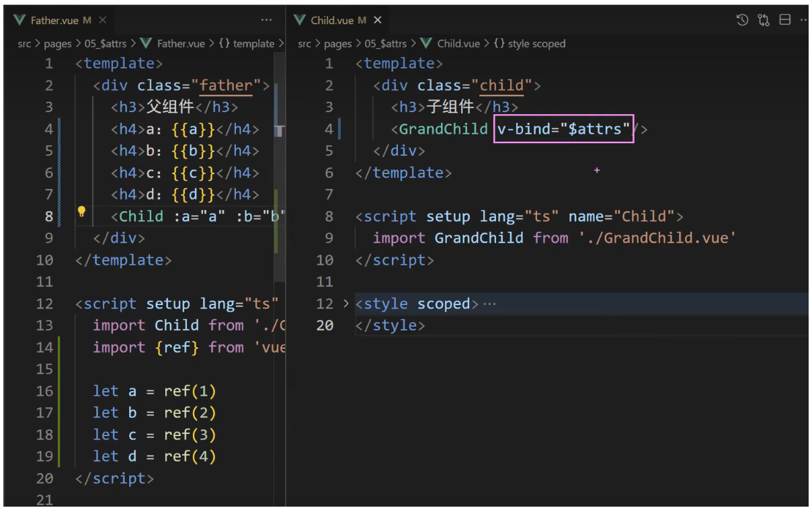Viewport: 812px width, 512px height.
Task: Click line number 8 in Father.vue gutter
Action: coord(48,216)
